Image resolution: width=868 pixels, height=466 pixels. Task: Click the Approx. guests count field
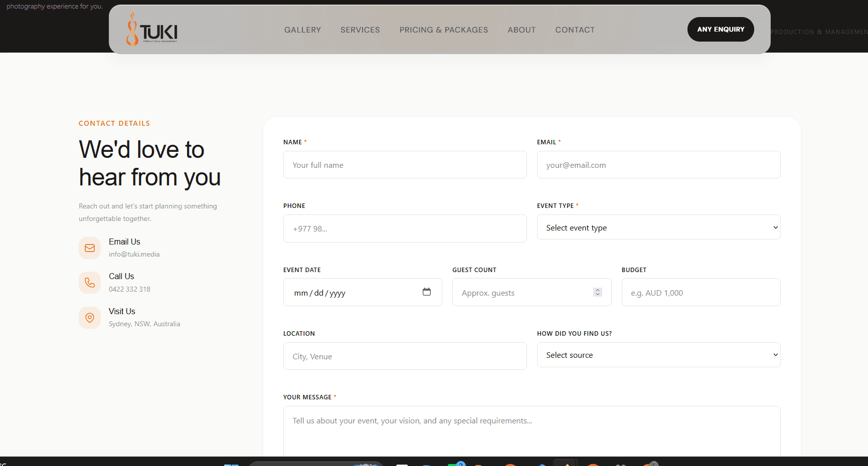tap(532, 293)
